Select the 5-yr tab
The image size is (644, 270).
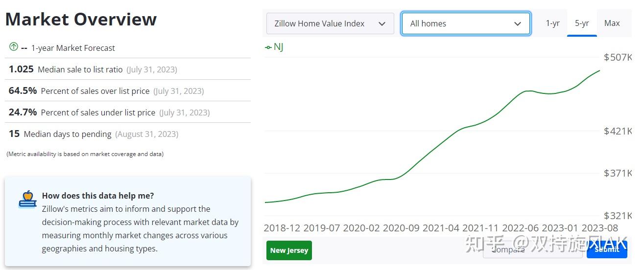coord(582,23)
